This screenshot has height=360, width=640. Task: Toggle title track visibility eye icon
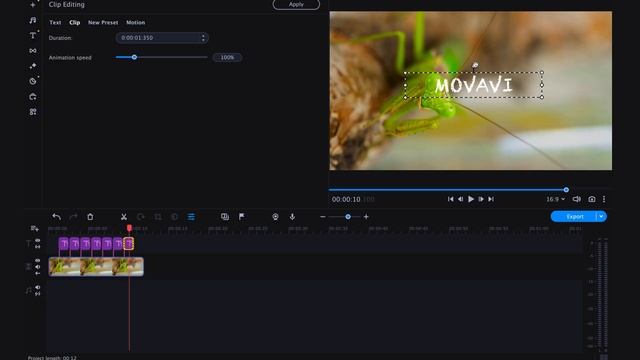pyautogui.click(x=38, y=240)
